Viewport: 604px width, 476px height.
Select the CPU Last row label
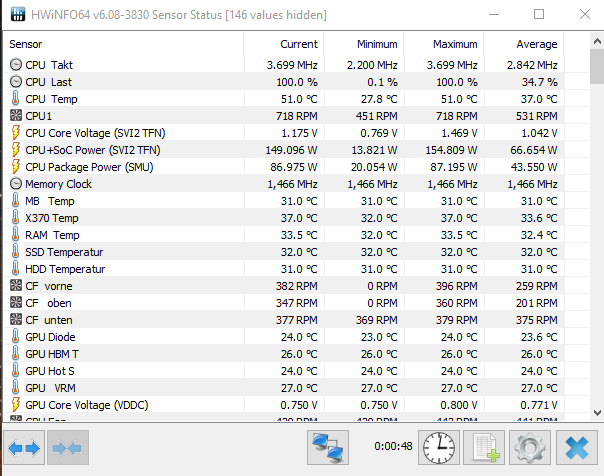coord(49,82)
